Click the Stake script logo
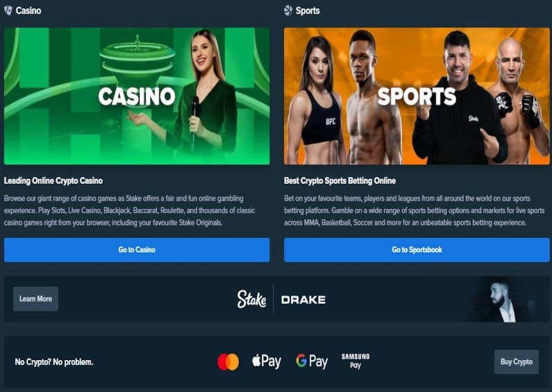The height and width of the screenshot is (392, 552). (x=252, y=299)
